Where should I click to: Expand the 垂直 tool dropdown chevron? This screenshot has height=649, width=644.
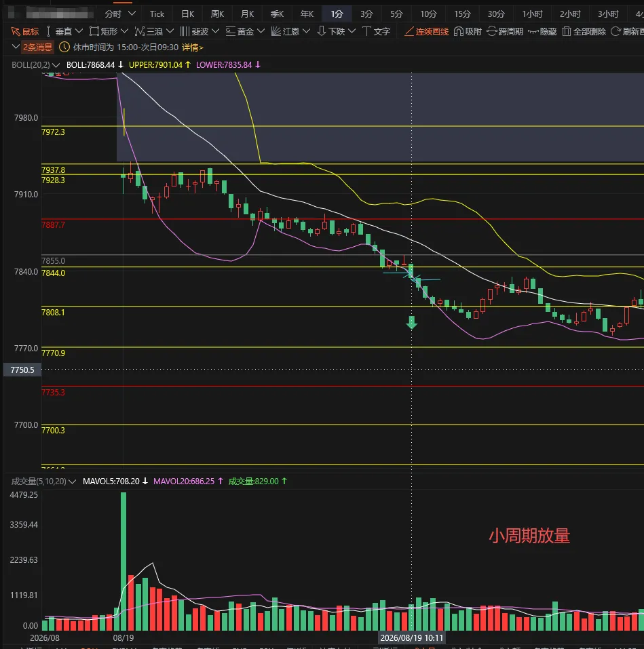(79, 31)
